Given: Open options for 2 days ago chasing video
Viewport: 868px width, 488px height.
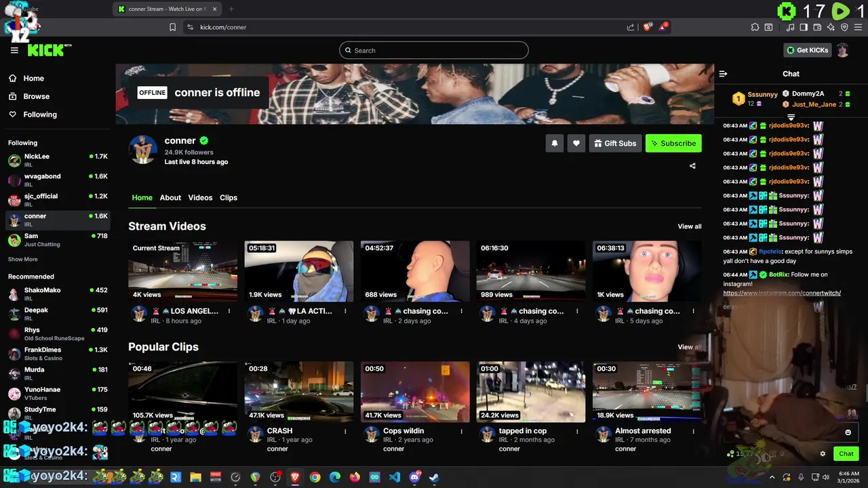Looking at the screenshot, I should point(461,311).
